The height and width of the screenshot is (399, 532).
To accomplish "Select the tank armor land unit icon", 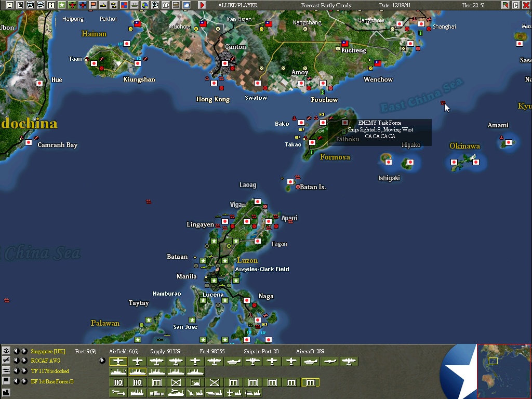I will pos(195,382).
